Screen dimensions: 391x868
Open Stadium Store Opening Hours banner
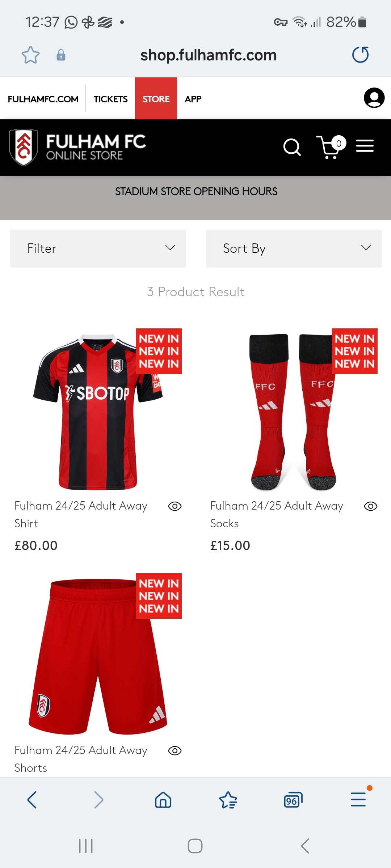[196, 192]
